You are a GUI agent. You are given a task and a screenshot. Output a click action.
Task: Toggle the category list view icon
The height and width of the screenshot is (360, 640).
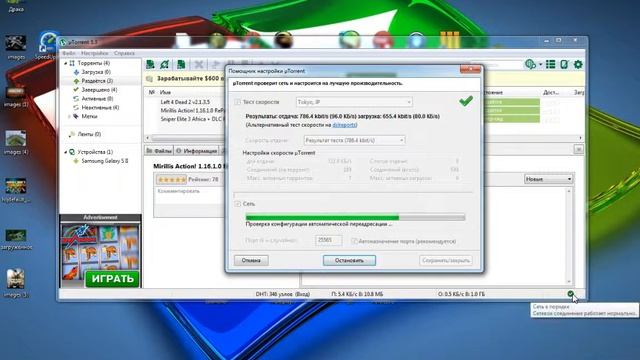pos(551,64)
